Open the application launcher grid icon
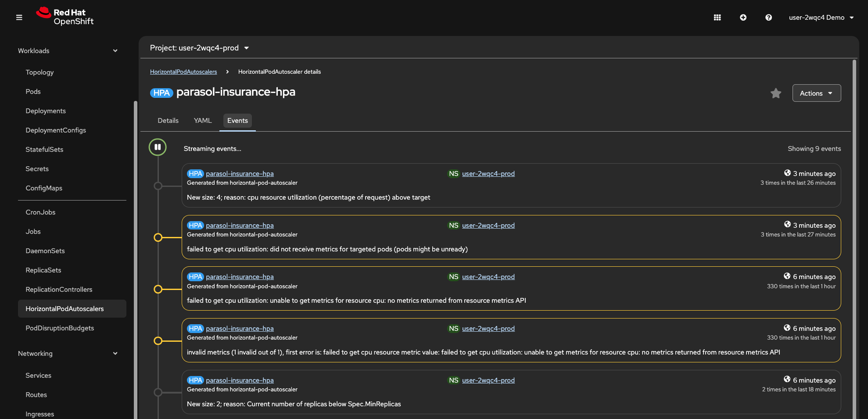The height and width of the screenshot is (419, 868). [x=717, y=18]
